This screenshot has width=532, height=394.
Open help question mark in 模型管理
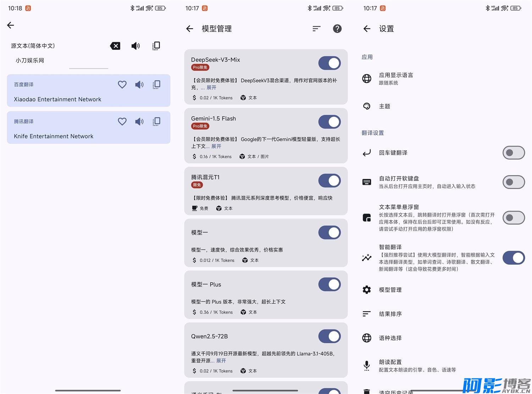pos(337,29)
